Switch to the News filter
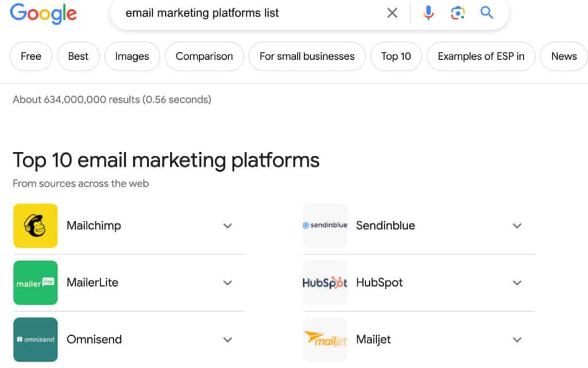This screenshot has width=588, height=368. pos(563,56)
